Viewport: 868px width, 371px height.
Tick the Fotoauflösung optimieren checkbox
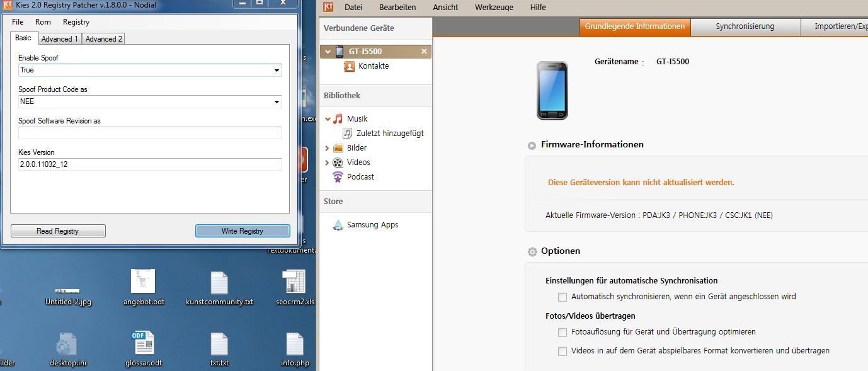tap(562, 332)
